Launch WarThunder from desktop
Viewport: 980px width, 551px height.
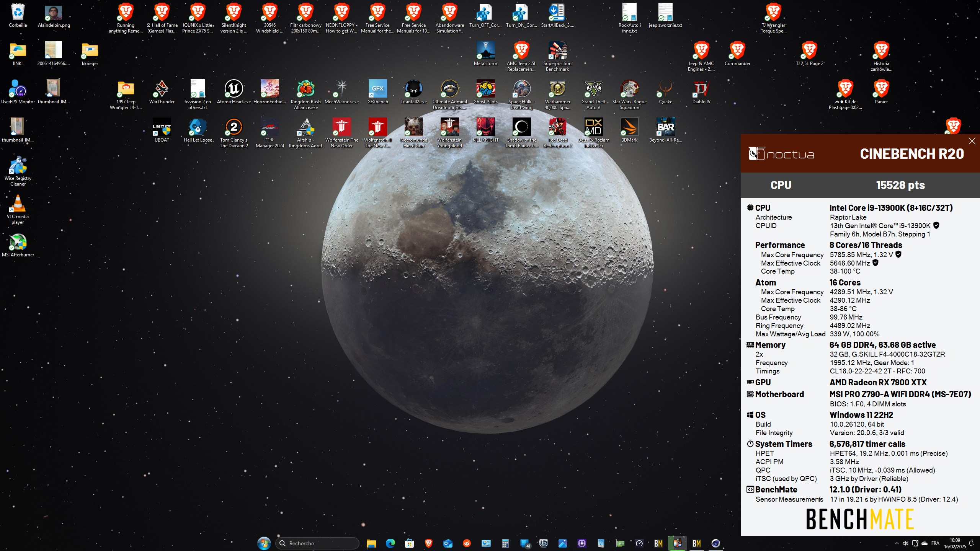[x=162, y=93]
